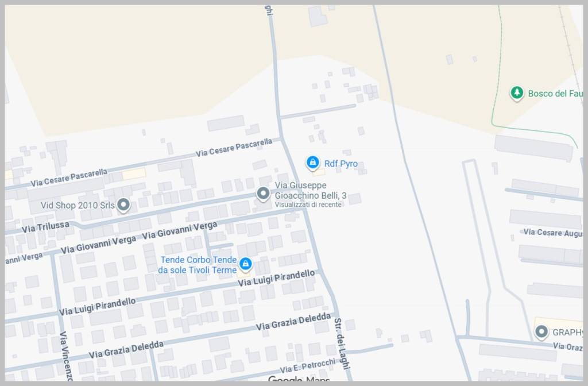Select the Via Vincenzo vertical street label
588x386 pixels.
[x=65, y=356]
